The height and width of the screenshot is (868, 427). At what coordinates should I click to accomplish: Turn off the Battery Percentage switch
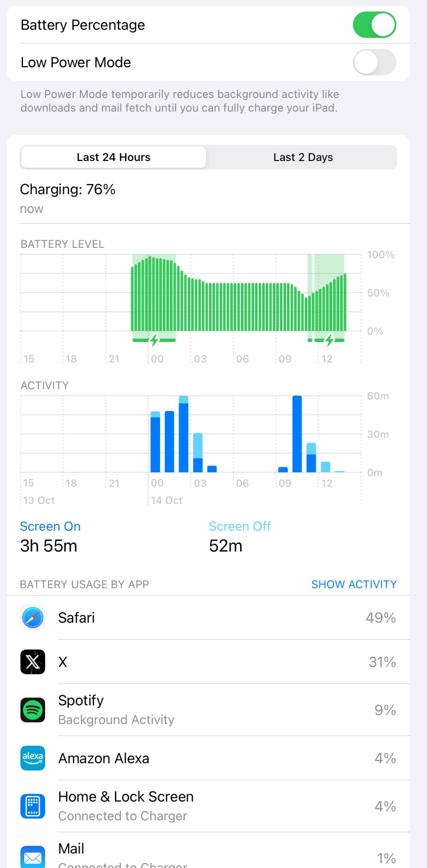[375, 25]
